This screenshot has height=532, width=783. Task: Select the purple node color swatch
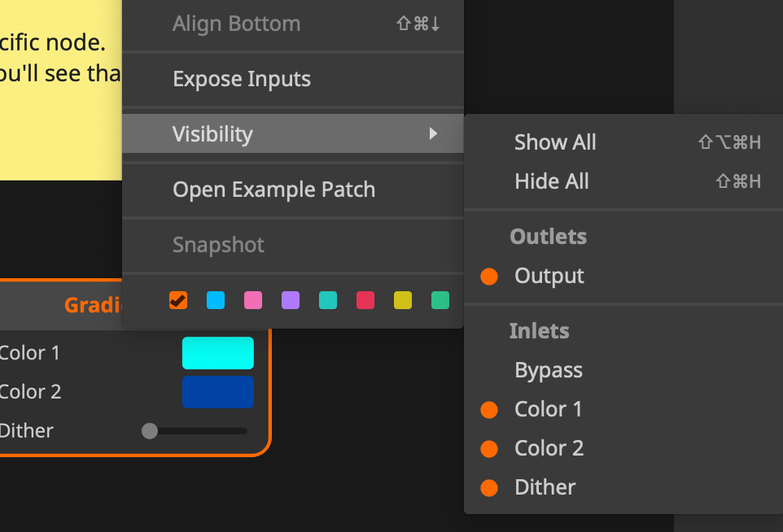pyautogui.click(x=291, y=301)
